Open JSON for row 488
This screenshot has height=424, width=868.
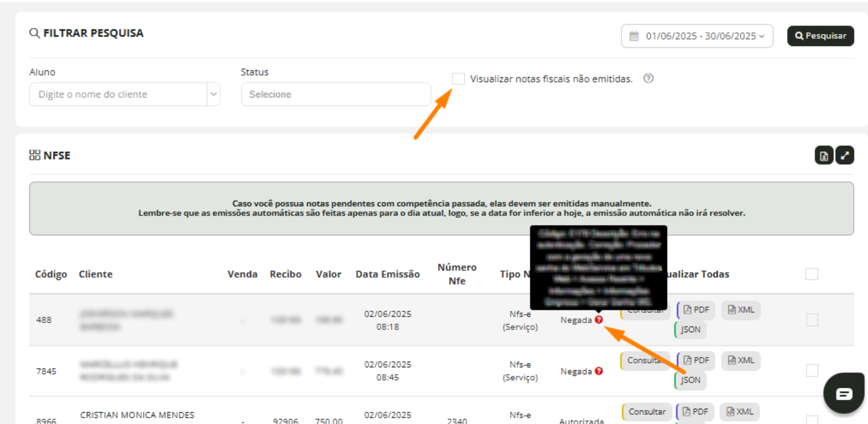pos(691,329)
